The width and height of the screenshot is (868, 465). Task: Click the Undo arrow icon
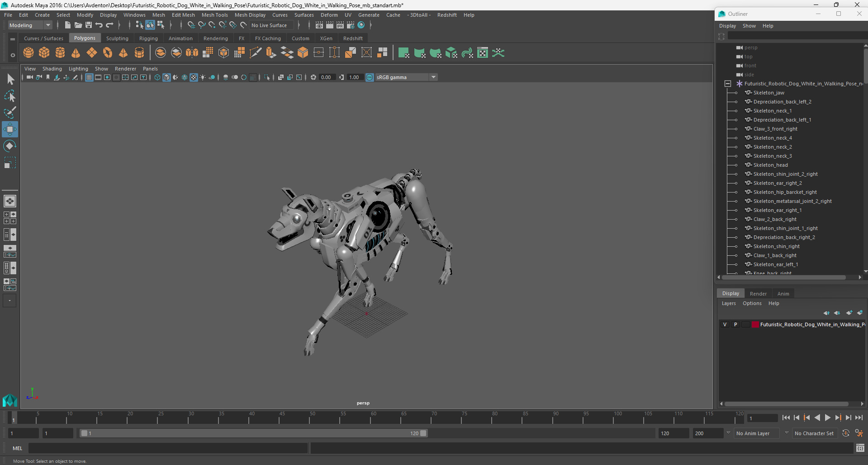[x=99, y=25]
